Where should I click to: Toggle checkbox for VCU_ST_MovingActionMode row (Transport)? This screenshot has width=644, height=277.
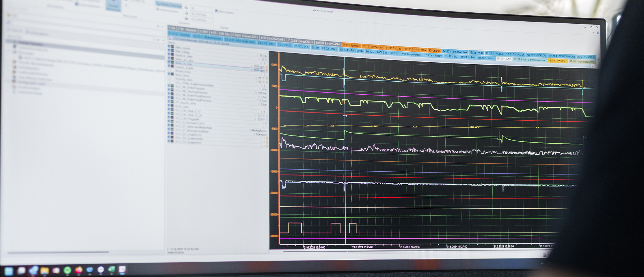click(169, 129)
